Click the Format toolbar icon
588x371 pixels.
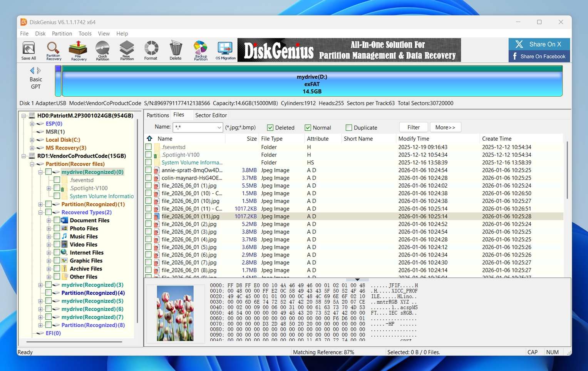151,51
